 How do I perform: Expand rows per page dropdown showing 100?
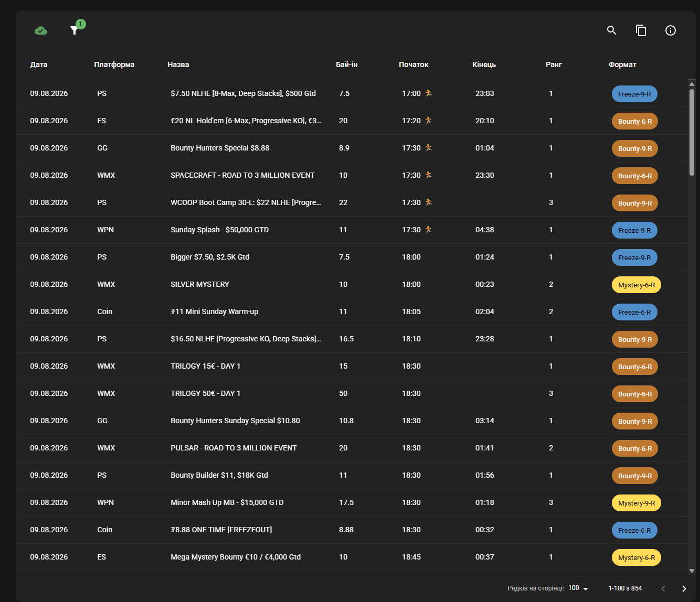coord(579,588)
